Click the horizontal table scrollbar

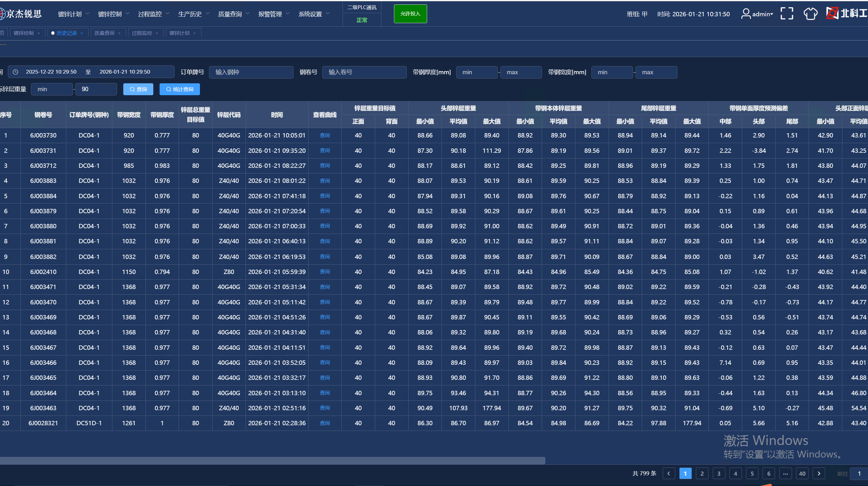point(272,461)
